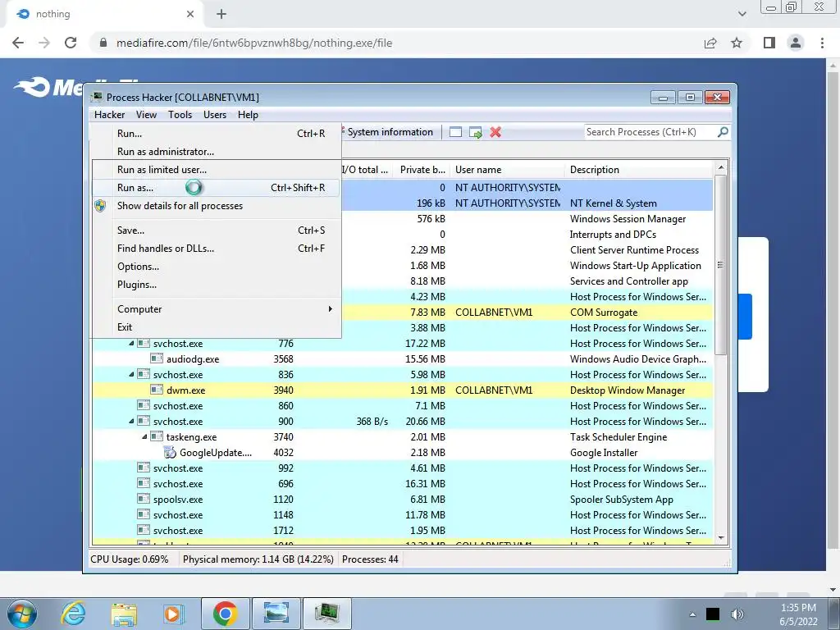
Task: Select the dwm.exe process row
Action: 403,390
